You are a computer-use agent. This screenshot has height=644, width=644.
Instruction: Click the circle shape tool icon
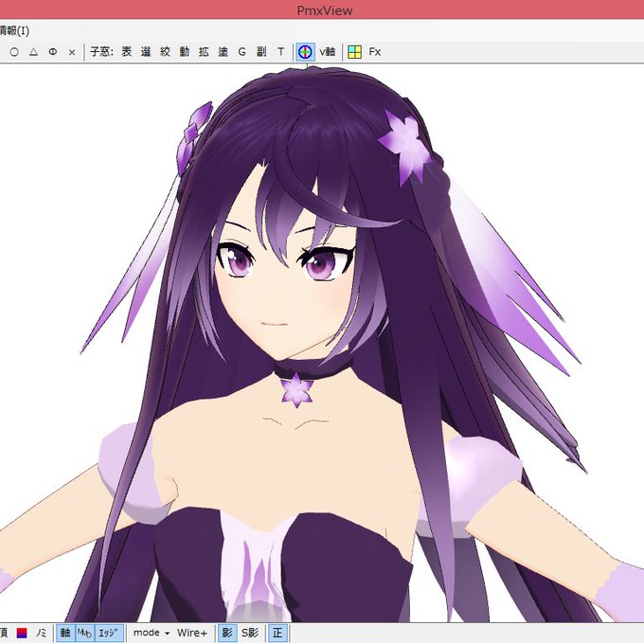click(x=14, y=52)
